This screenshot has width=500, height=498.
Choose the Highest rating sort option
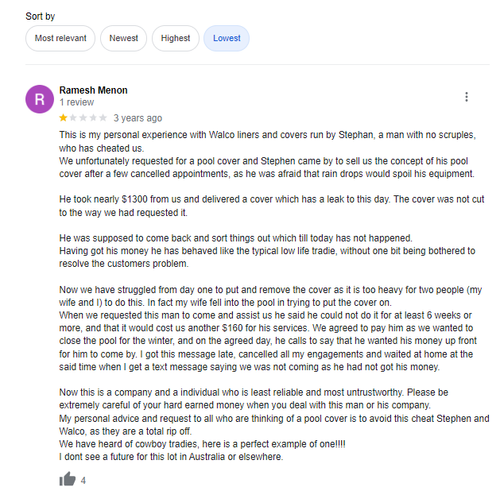[175, 38]
